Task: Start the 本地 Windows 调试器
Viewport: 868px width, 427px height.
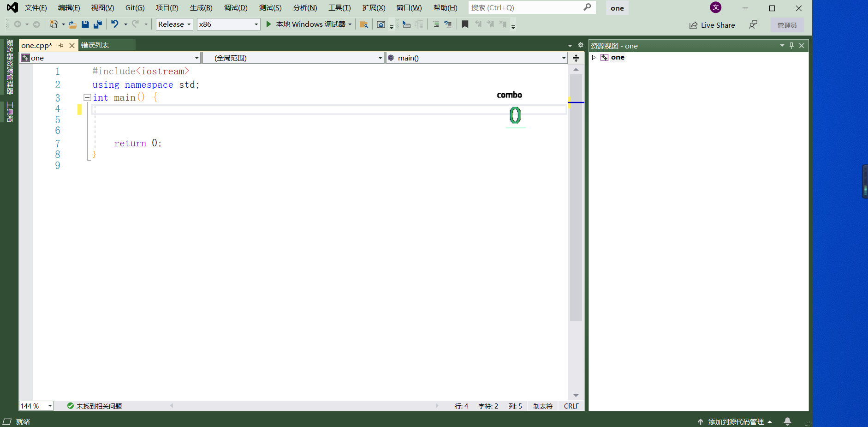Action: tap(308, 24)
